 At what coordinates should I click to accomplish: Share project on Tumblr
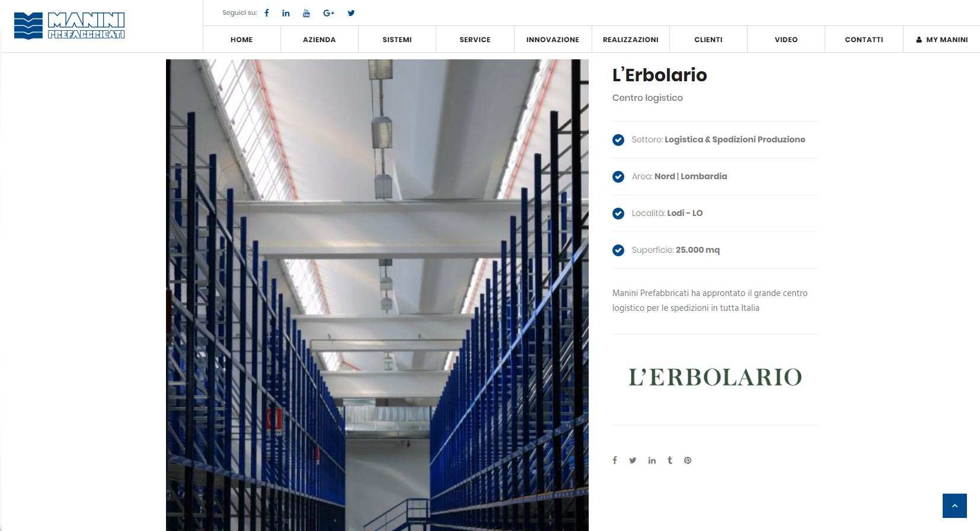click(x=670, y=460)
